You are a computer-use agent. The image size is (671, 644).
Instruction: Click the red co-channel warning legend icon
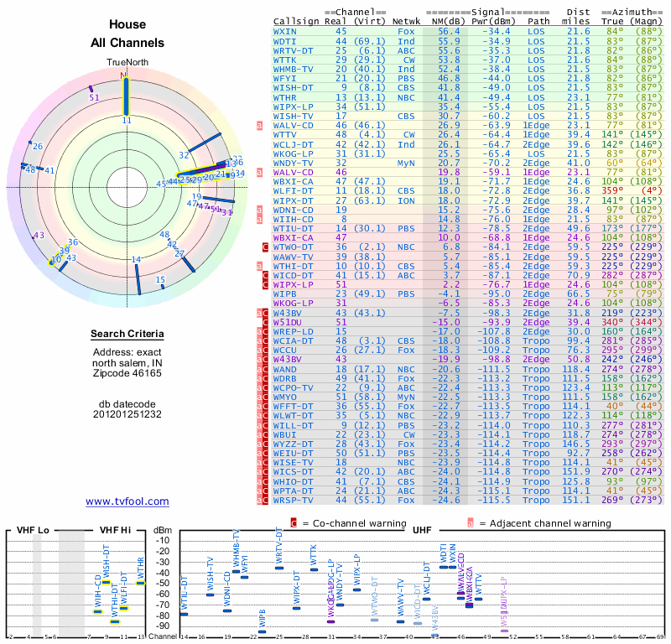(x=294, y=522)
